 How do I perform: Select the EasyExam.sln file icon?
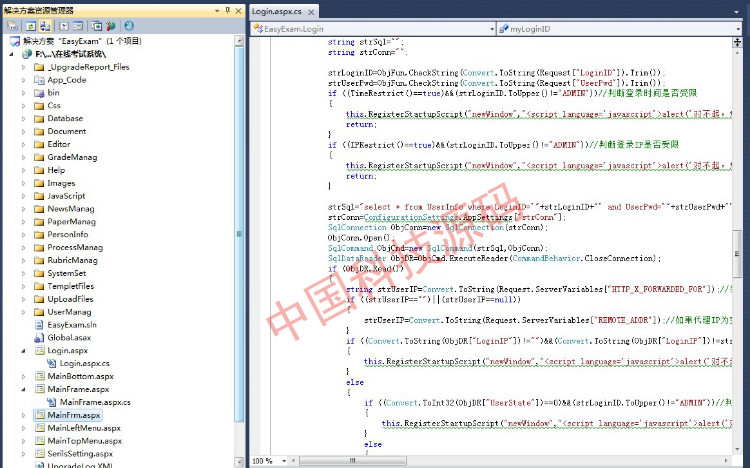(39, 325)
